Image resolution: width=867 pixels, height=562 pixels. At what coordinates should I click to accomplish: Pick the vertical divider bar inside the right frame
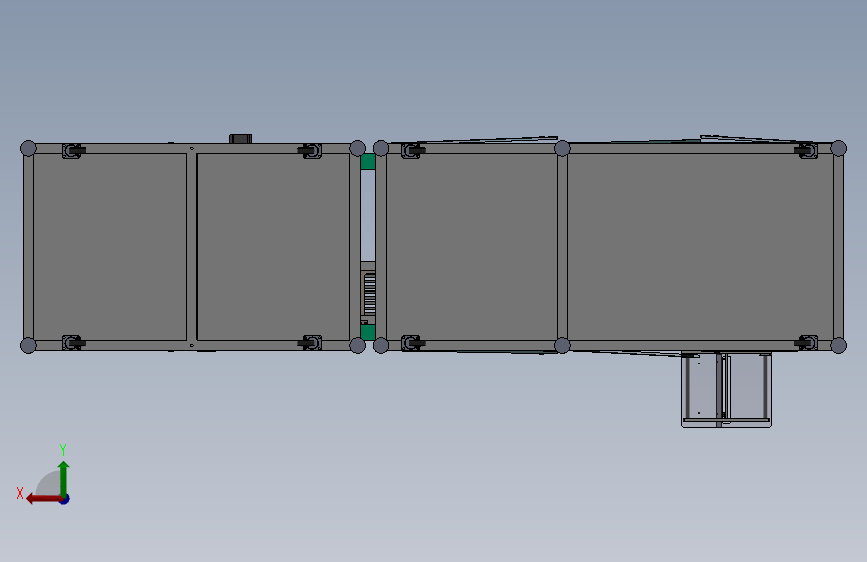click(562, 247)
